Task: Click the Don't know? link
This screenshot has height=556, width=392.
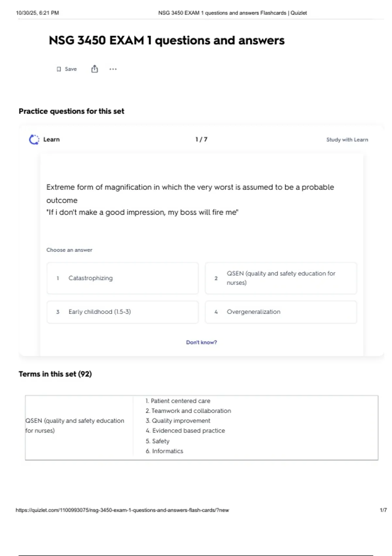Action: (201, 342)
